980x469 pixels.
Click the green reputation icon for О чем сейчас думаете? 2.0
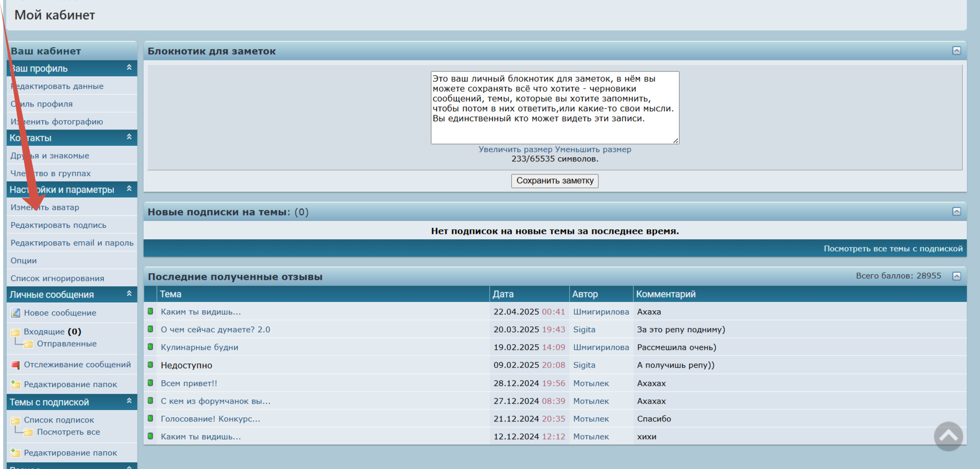150,329
